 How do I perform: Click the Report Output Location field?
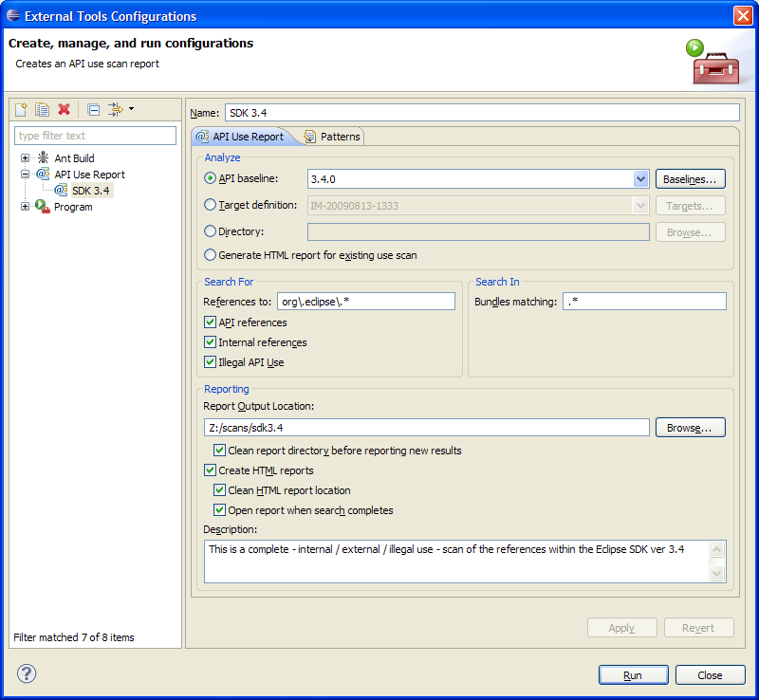pos(426,428)
